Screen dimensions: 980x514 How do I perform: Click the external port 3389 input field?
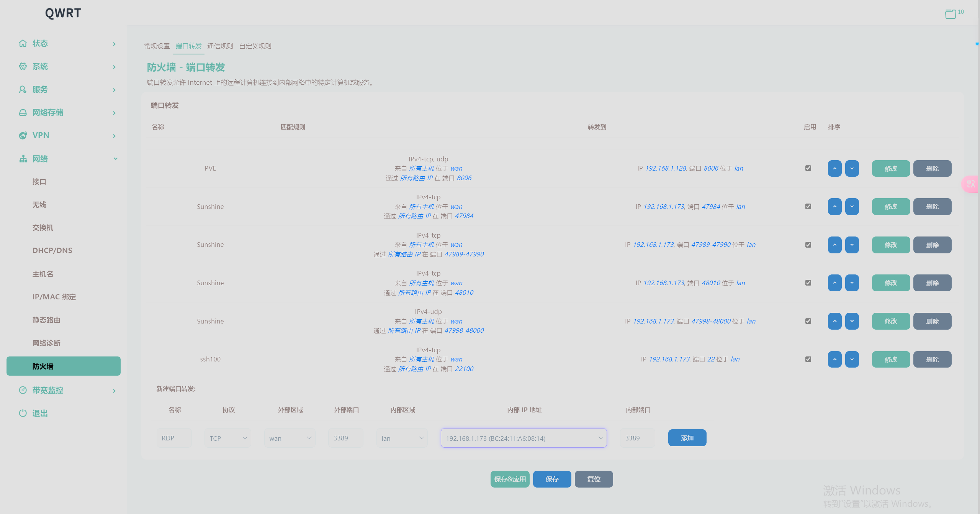click(345, 438)
